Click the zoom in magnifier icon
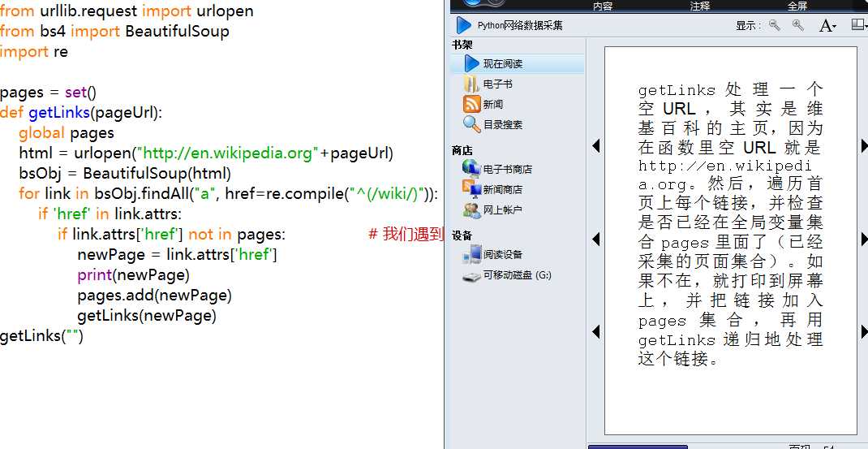The image size is (868, 449). tap(797, 25)
